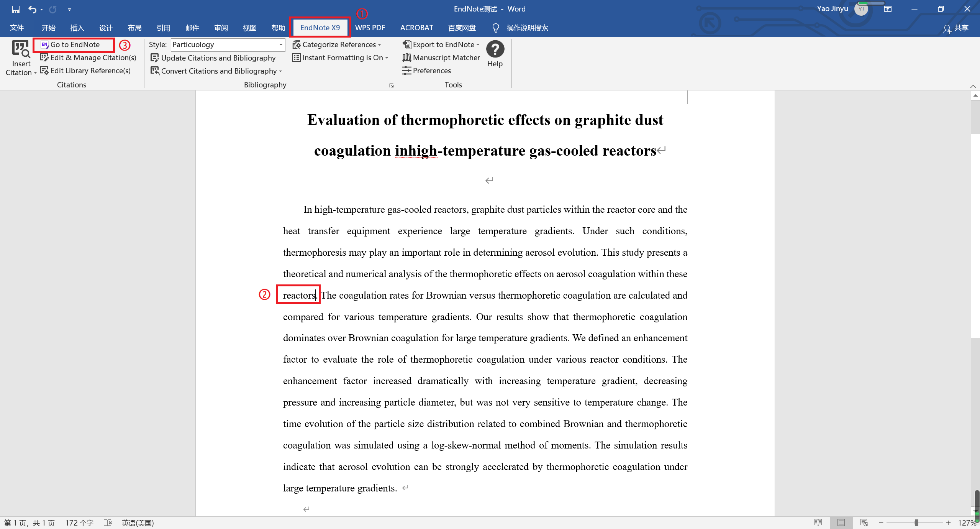Viewport: 980px width, 529px height.
Task: Click the language indicator 英语(美国)
Action: [x=138, y=523]
